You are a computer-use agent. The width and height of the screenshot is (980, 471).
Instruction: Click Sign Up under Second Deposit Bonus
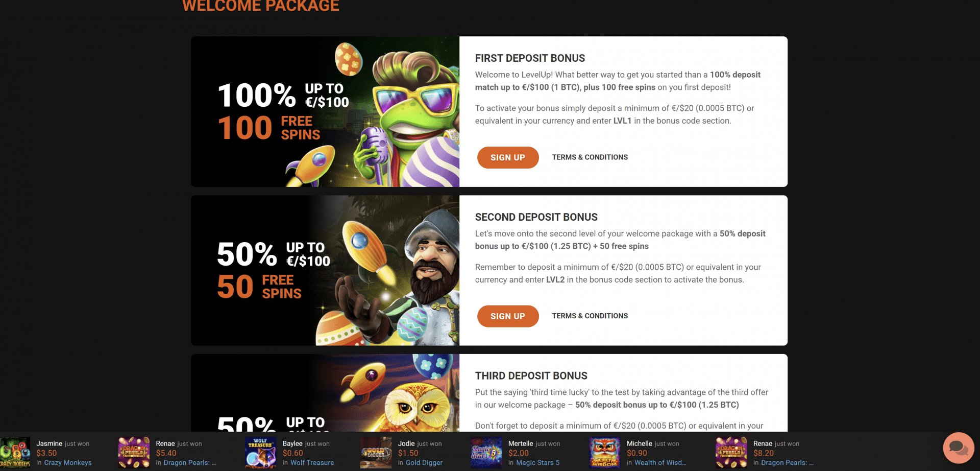point(508,316)
